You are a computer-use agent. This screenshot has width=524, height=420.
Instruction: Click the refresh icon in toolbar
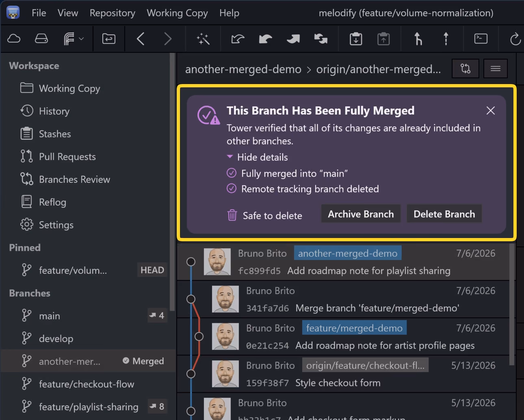coord(515,39)
